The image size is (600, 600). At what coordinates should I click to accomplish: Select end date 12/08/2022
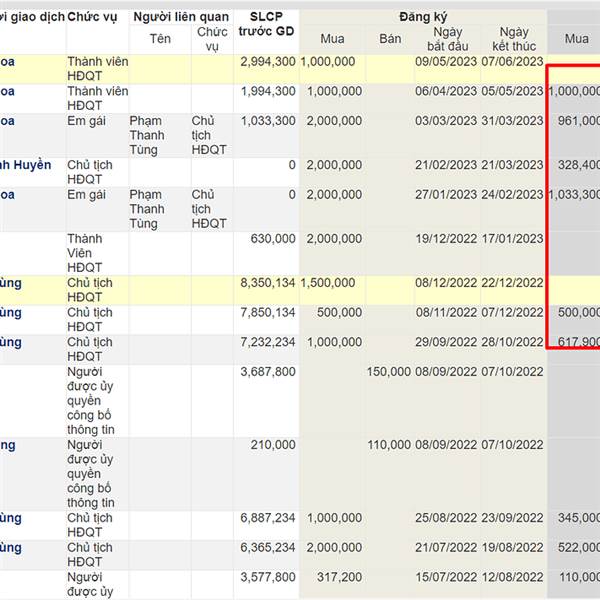pos(512,577)
